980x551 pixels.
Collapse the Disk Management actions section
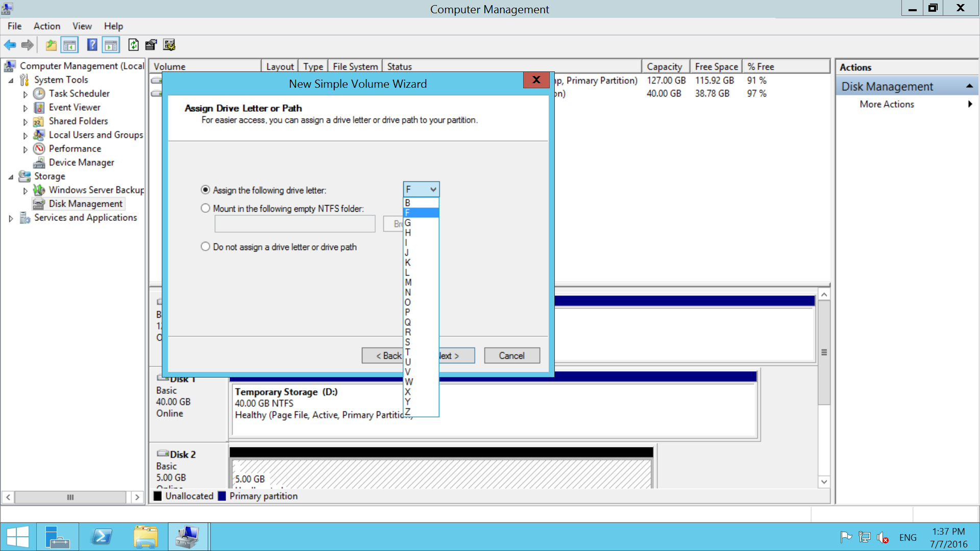coord(969,86)
